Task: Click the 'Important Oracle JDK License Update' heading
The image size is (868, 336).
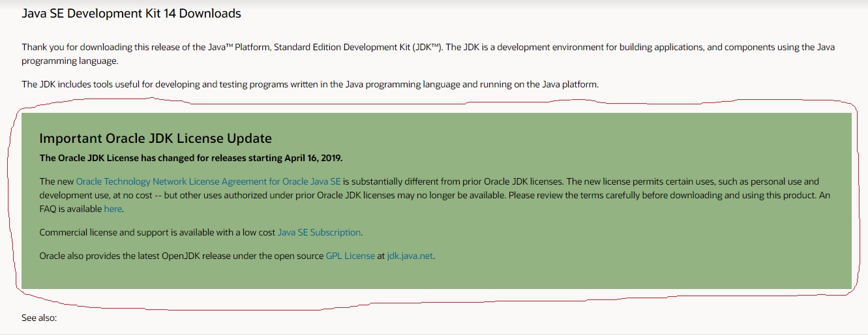Action: [155, 138]
